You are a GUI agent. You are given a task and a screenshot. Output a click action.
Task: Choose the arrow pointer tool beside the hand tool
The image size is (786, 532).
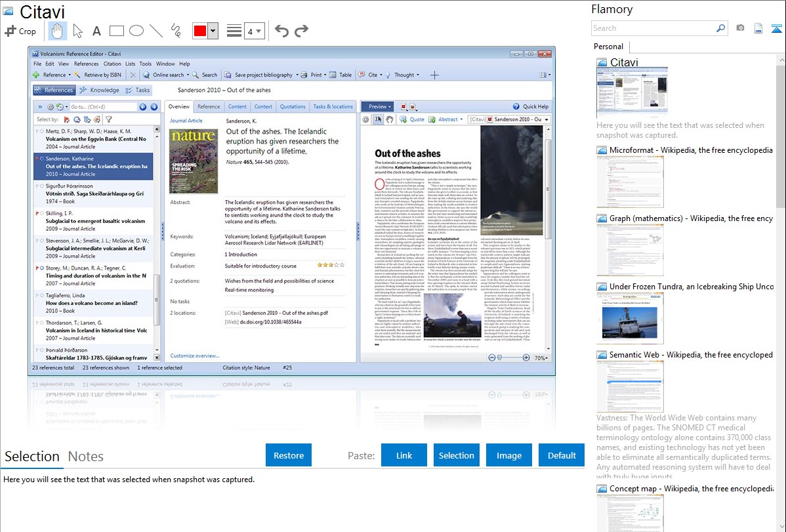[77, 31]
